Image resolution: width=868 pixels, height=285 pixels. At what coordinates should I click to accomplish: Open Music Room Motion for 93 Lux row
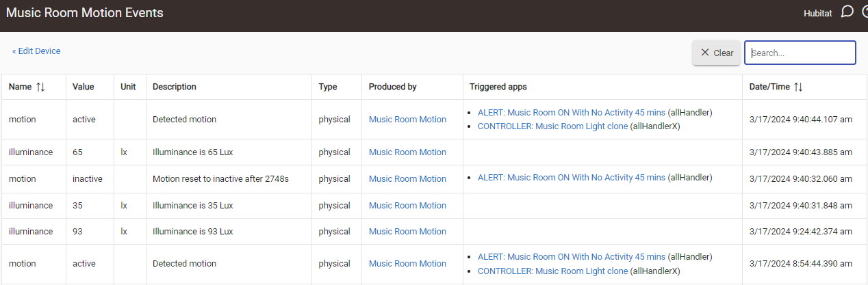407,232
